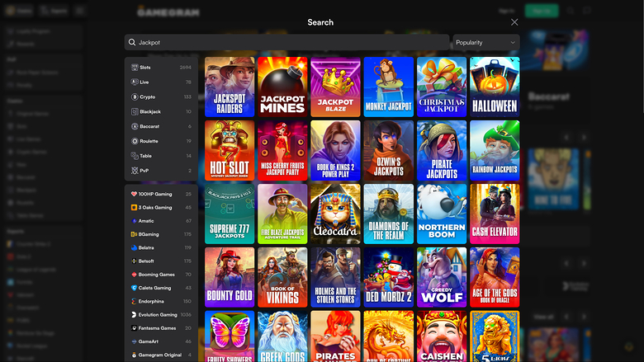Open Supreme 777 Jackpots game
644x362 pixels.
[230, 214]
